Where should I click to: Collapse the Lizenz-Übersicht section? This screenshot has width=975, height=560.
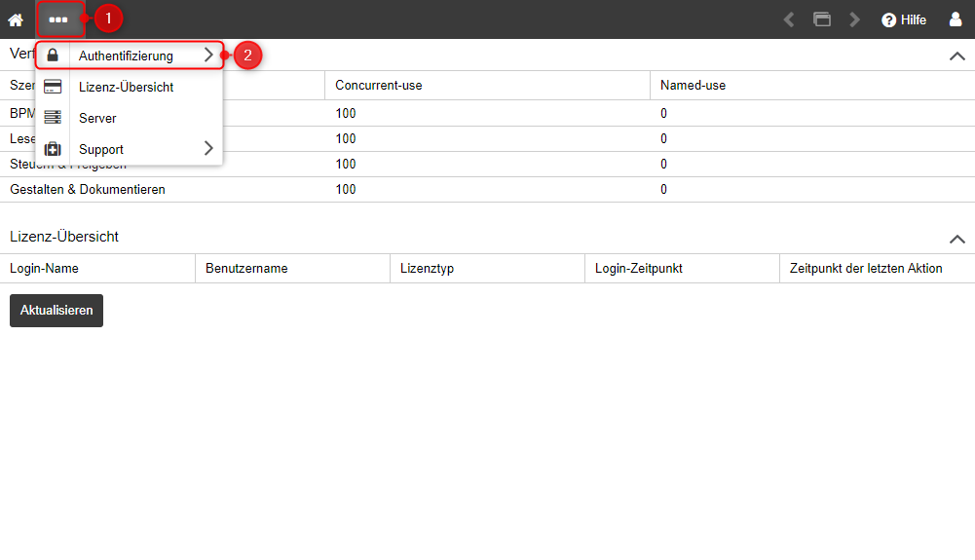pyautogui.click(x=956, y=239)
